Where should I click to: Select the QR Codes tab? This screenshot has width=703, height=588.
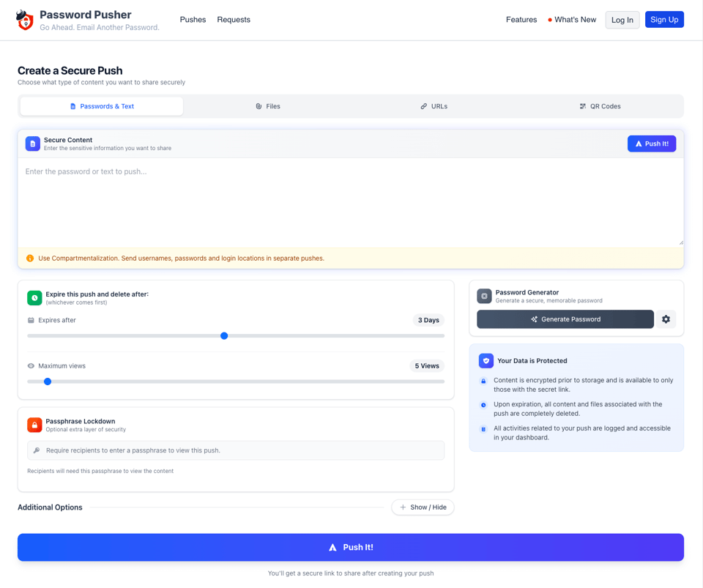click(x=600, y=106)
